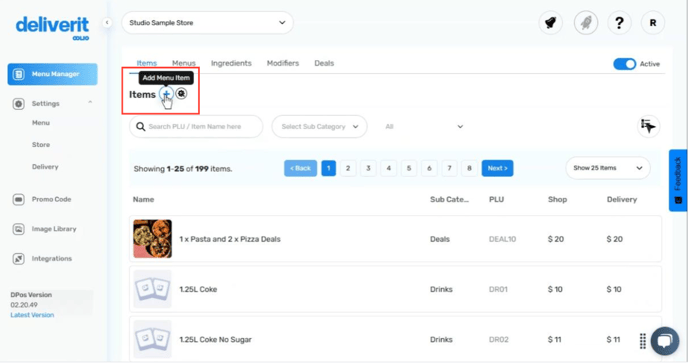
Task: Open Promo Code in sidebar
Action: (51, 199)
